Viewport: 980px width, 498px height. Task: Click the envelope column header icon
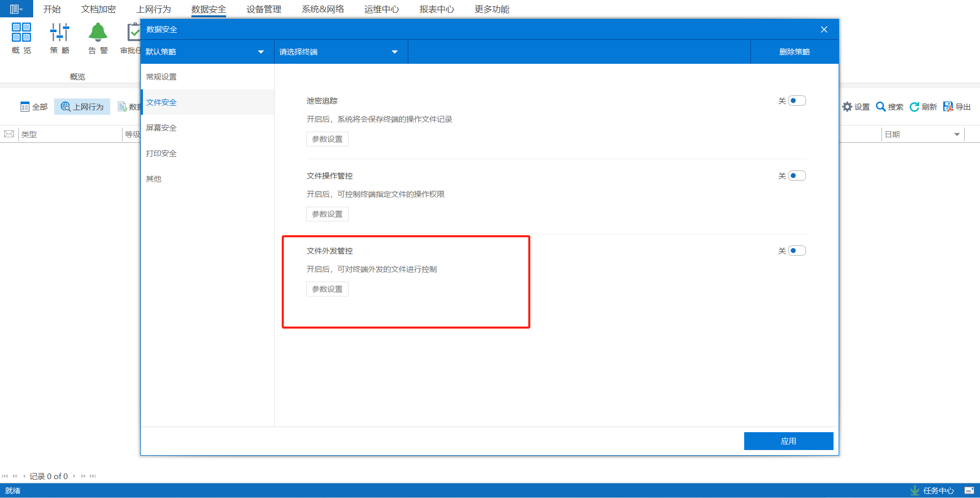click(9, 134)
